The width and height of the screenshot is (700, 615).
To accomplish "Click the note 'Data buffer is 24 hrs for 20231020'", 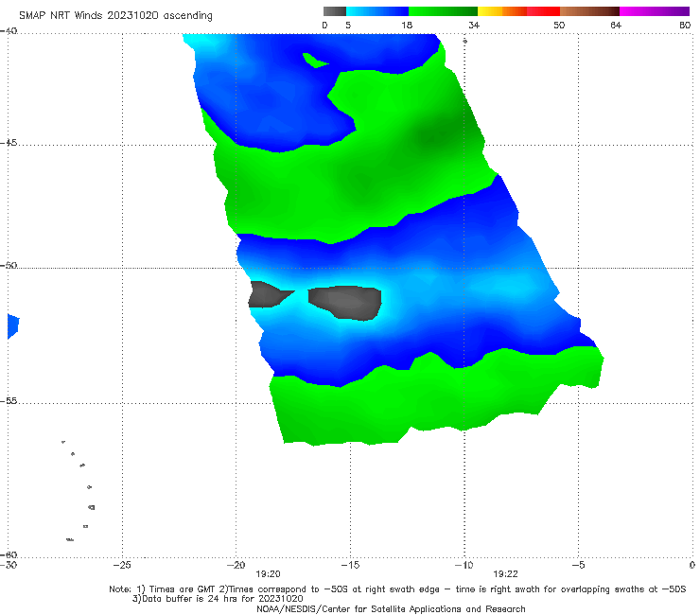I will tap(218, 599).
